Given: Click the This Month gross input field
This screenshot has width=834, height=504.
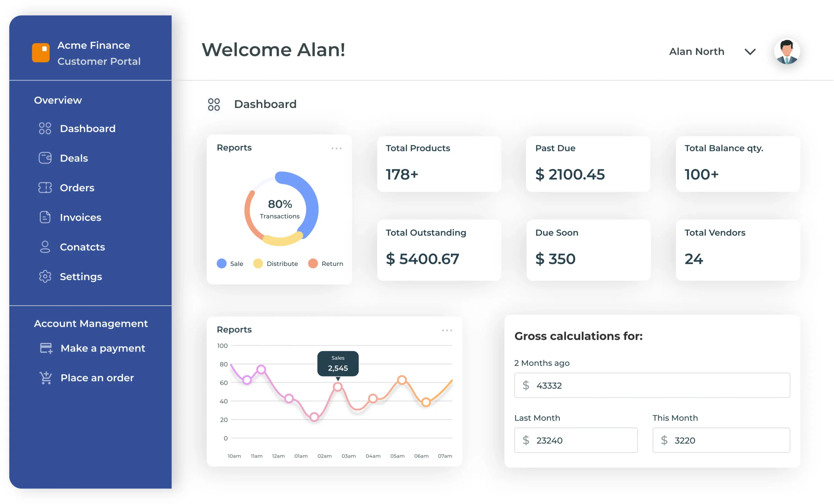Looking at the screenshot, I should [x=723, y=440].
